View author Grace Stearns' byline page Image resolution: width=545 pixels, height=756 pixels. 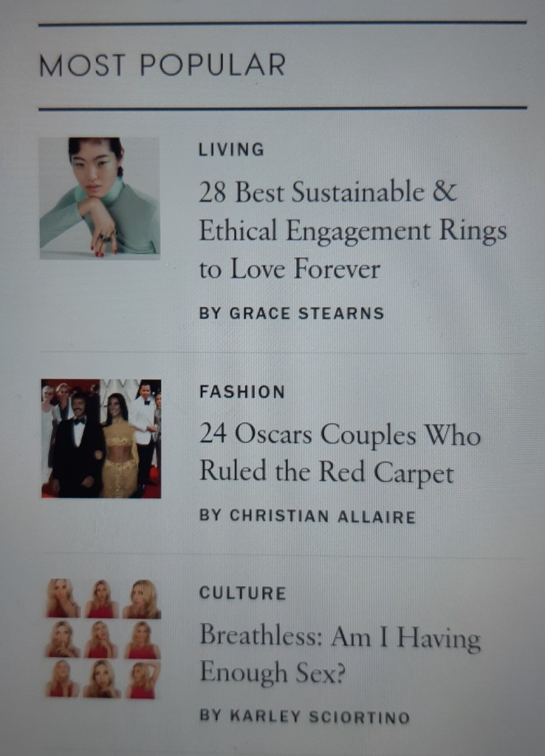tap(291, 313)
